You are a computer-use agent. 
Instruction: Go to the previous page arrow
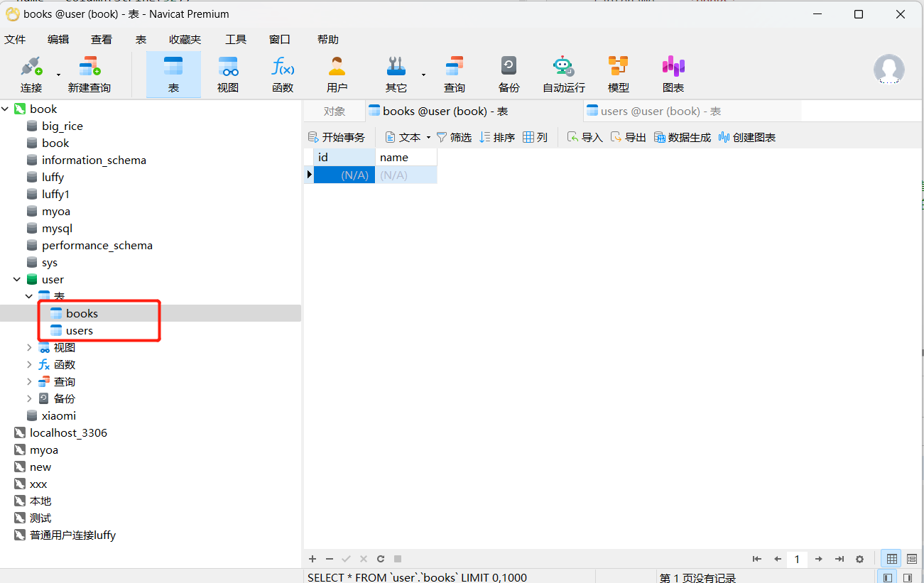tap(778, 560)
